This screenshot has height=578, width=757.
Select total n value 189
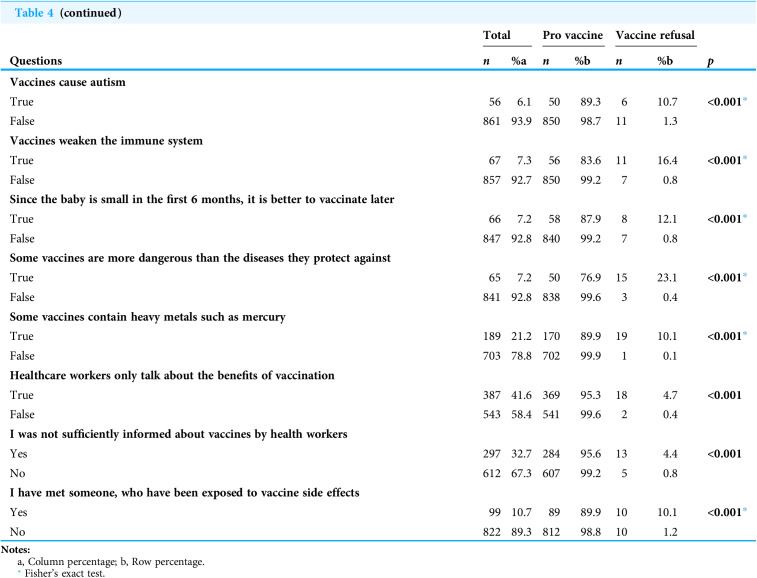pyautogui.click(x=491, y=336)
